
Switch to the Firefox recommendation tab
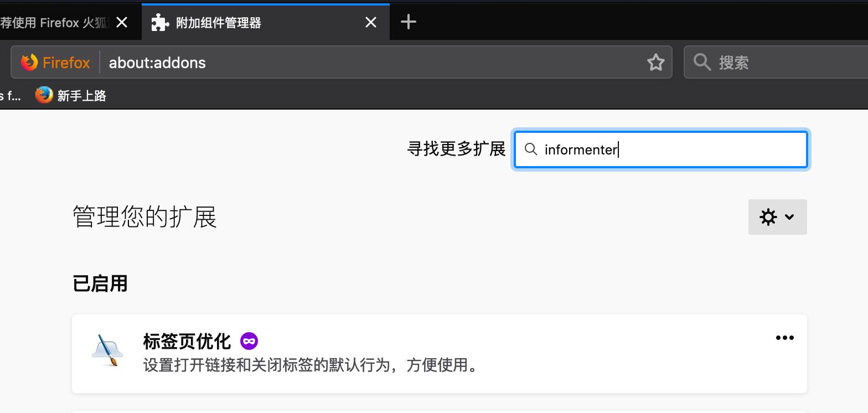pyautogui.click(x=70, y=22)
